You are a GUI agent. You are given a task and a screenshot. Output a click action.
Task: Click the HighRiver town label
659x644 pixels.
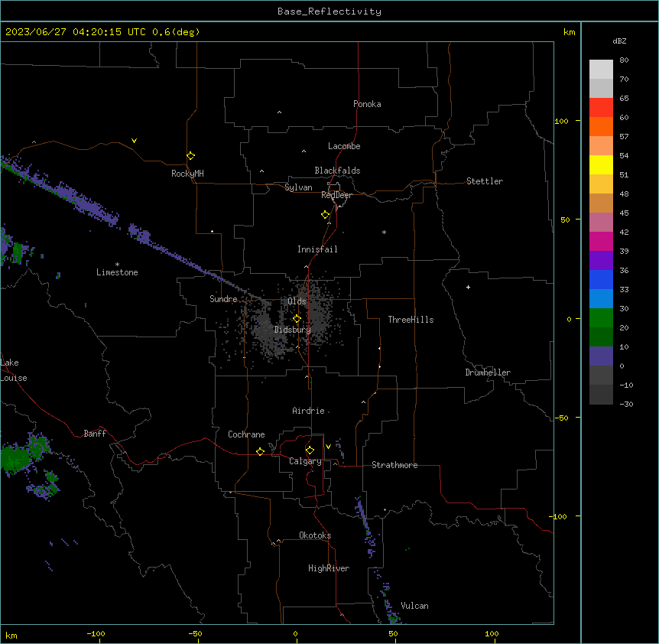point(329,568)
